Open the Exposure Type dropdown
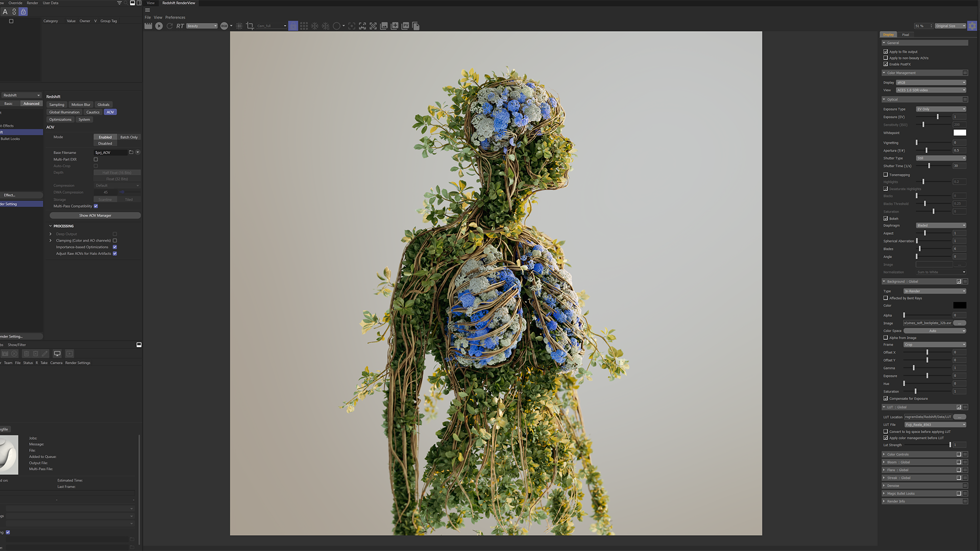The height and width of the screenshot is (551, 980). click(x=941, y=109)
